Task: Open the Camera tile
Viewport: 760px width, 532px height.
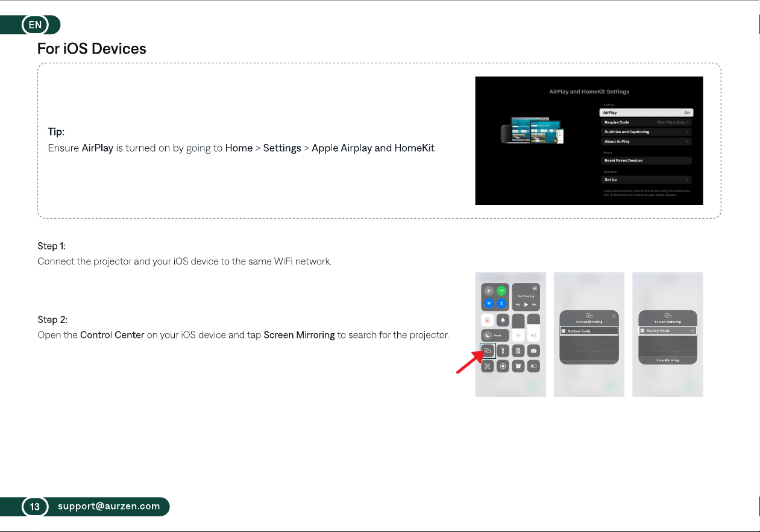Action: click(533, 351)
